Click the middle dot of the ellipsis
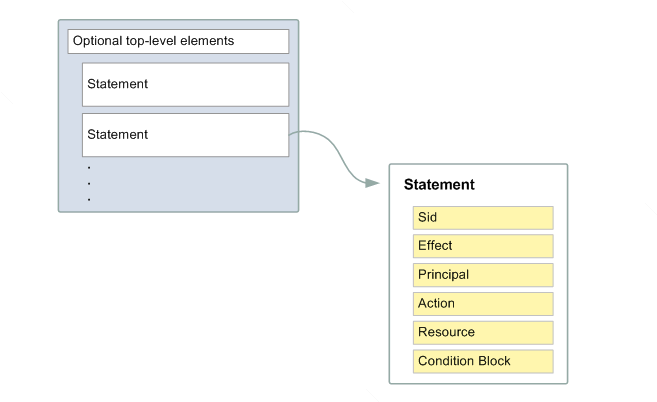Screen dimensions: 657x402 click(89, 183)
